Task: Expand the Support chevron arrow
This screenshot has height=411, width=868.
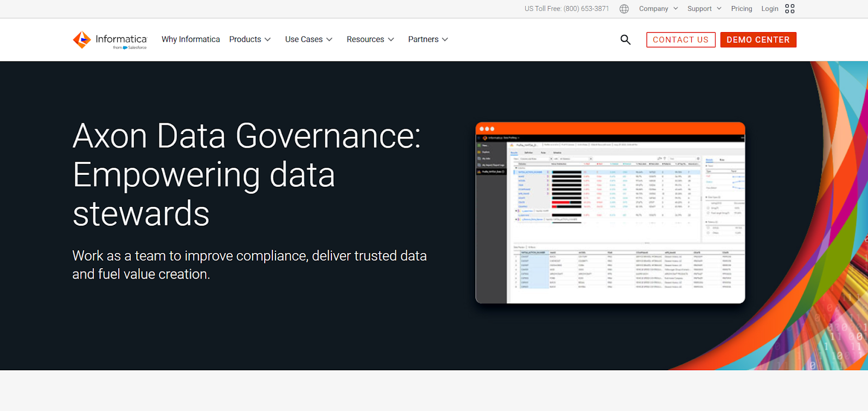Action: [719, 9]
